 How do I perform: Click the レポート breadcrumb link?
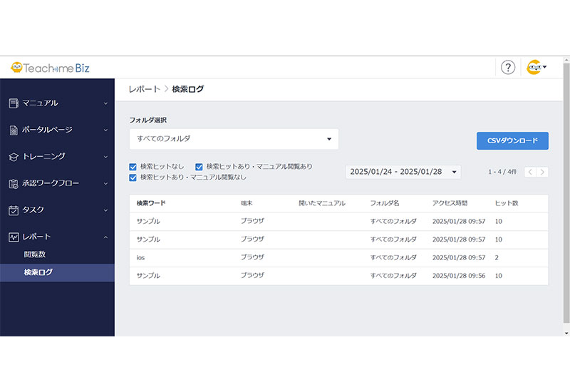(x=144, y=89)
